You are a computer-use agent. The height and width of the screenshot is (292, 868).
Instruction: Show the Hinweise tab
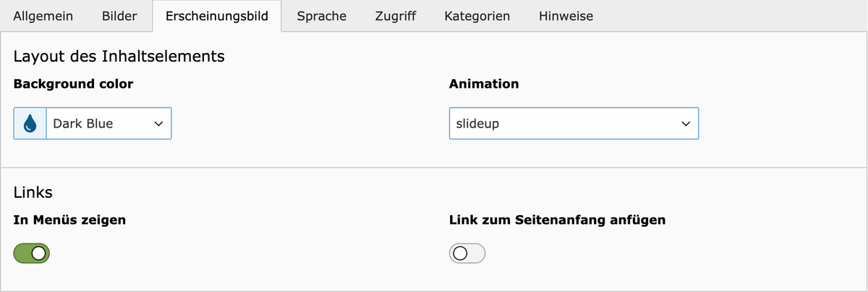pos(566,16)
